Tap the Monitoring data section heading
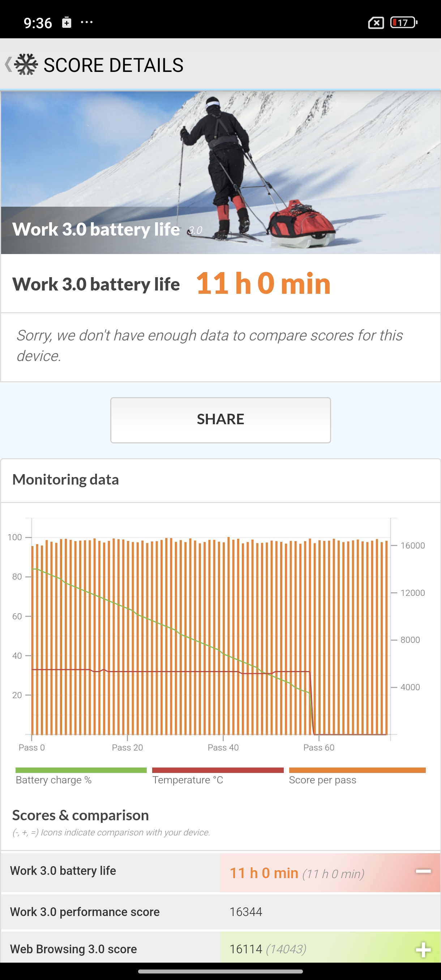441x980 pixels. point(65,480)
